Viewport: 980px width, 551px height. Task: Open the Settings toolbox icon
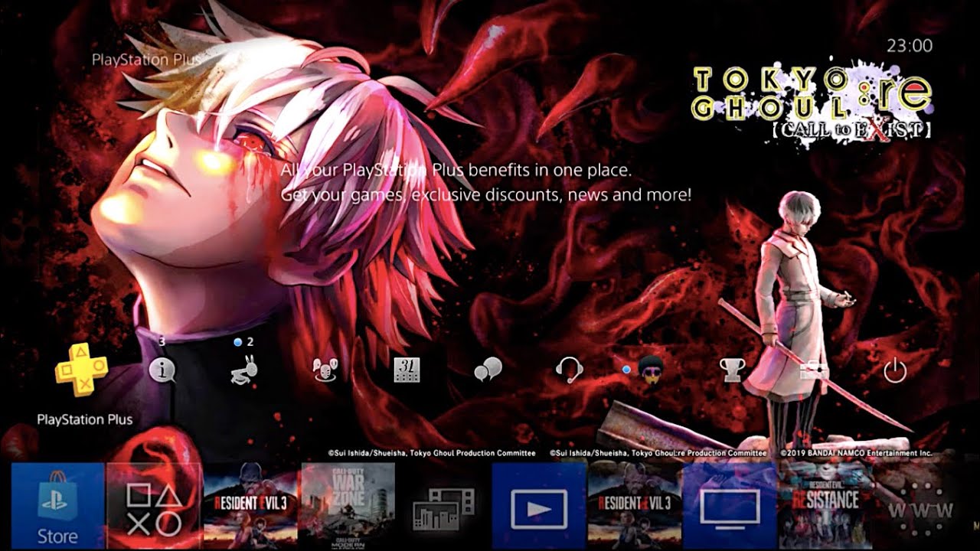point(814,371)
